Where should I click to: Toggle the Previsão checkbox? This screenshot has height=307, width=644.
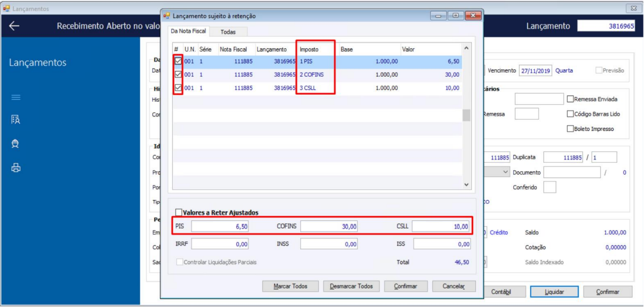pyautogui.click(x=599, y=70)
